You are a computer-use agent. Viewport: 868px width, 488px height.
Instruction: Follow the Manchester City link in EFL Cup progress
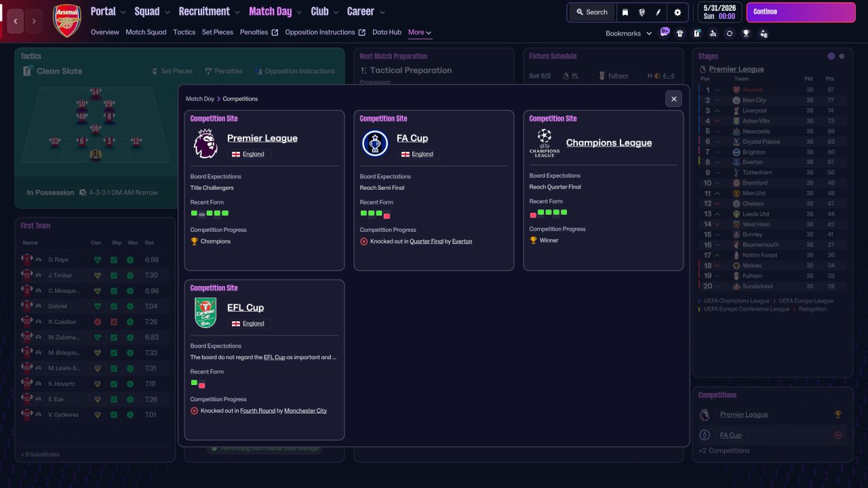coord(305,411)
